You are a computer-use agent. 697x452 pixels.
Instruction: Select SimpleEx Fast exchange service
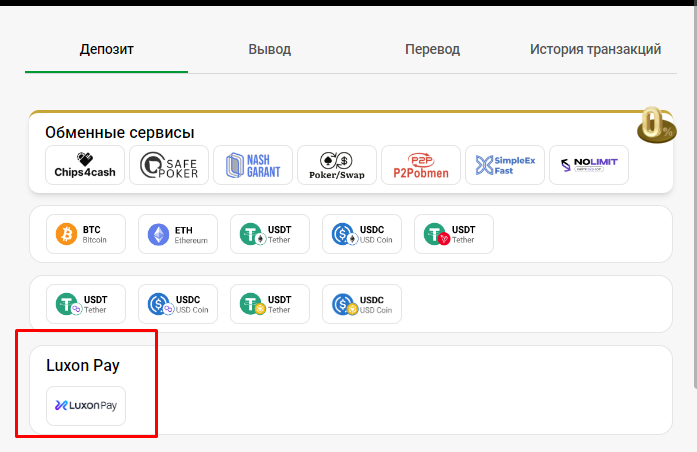click(x=505, y=165)
